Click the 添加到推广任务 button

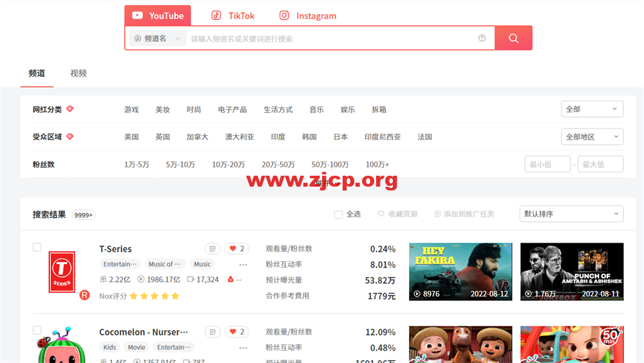pyautogui.click(x=464, y=214)
